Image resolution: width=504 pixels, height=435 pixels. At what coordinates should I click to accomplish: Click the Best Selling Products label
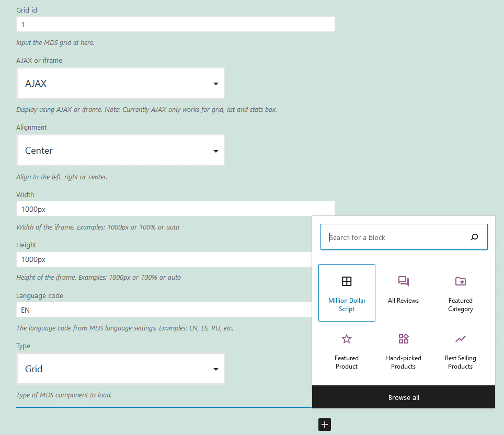(x=460, y=362)
